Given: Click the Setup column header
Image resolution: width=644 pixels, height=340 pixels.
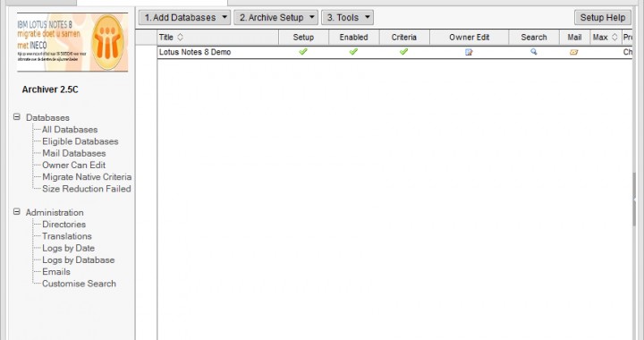Looking at the screenshot, I should click(x=303, y=38).
